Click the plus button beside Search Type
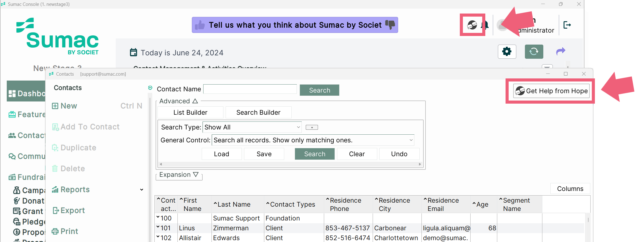The image size is (644, 242). (x=312, y=127)
